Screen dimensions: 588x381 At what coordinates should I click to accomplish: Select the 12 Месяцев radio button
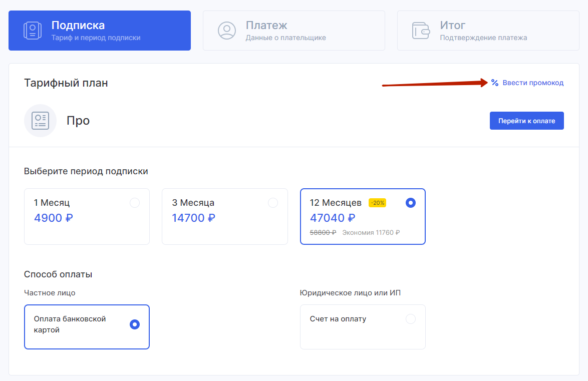click(411, 203)
